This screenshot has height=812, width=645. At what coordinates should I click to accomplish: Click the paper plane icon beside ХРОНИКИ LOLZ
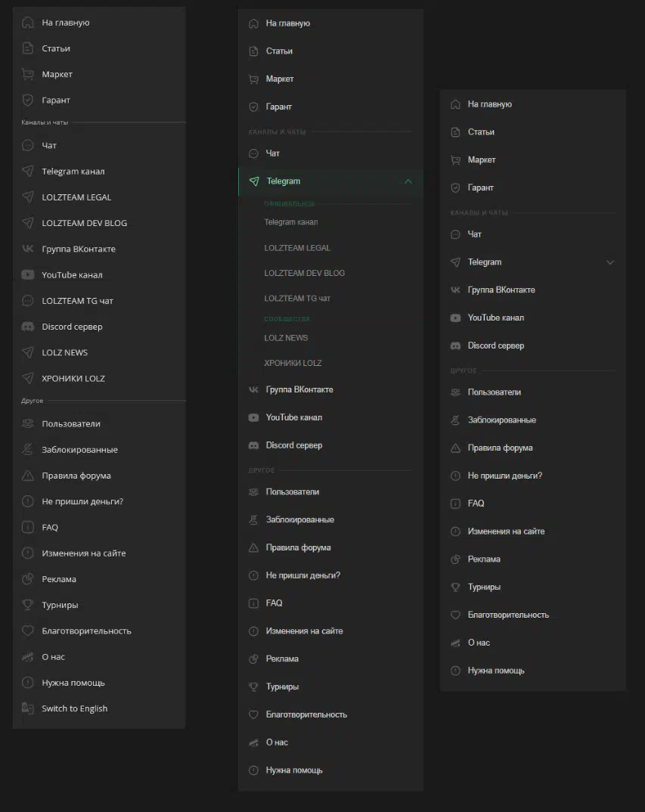[28, 378]
